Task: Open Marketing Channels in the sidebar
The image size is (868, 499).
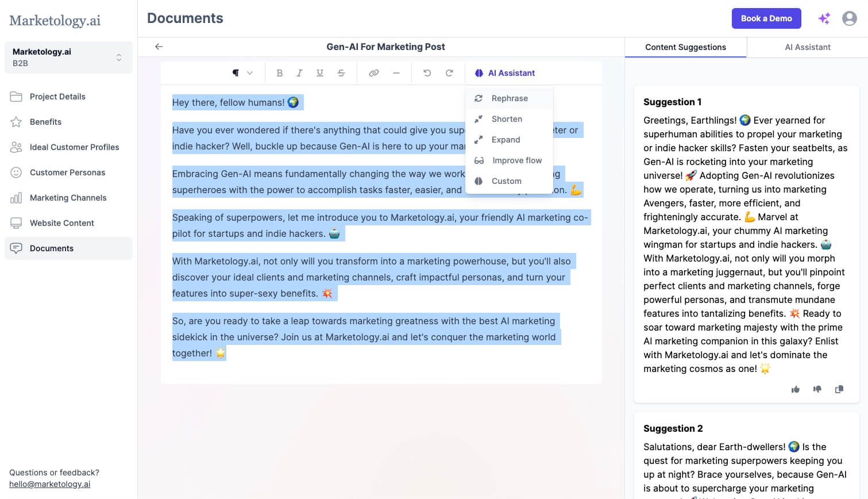Action: [x=68, y=198]
